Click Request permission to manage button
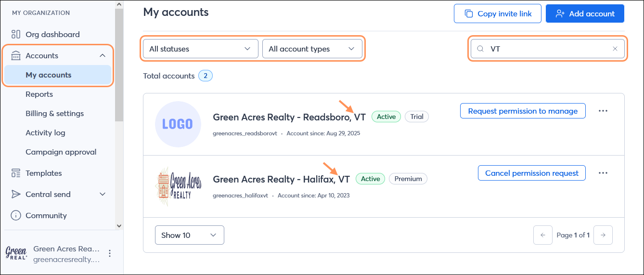The width and height of the screenshot is (644, 275). coord(523,111)
